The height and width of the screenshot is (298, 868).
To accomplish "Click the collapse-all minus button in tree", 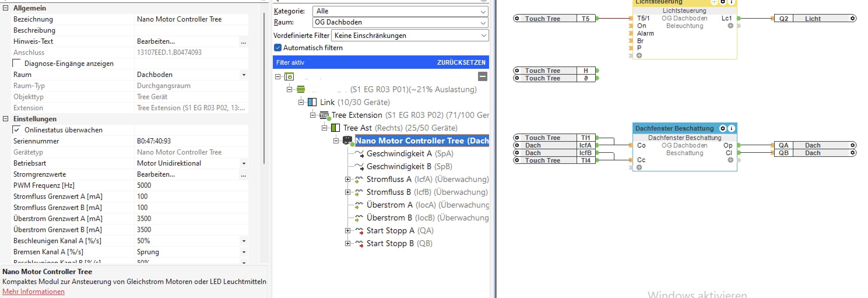I will pos(482,76).
